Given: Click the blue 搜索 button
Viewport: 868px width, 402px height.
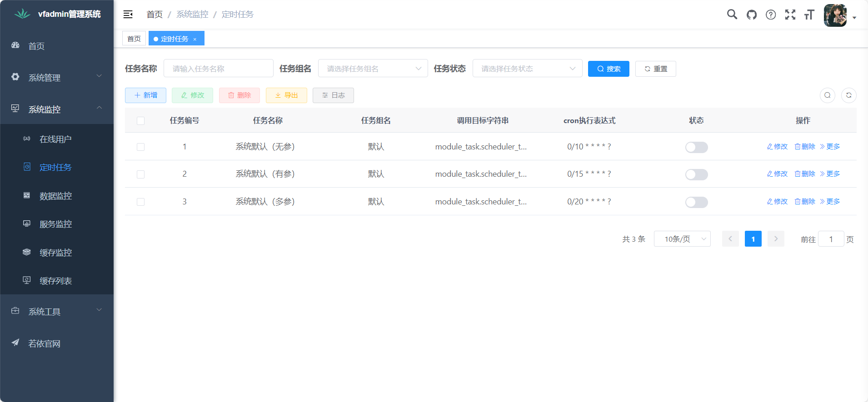Looking at the screenshot, I should click(x=608, y=69).
